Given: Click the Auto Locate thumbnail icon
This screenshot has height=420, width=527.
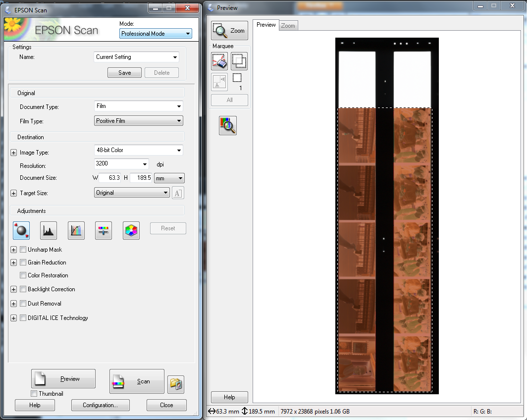Looking at the screenshot, I should 219,81.
